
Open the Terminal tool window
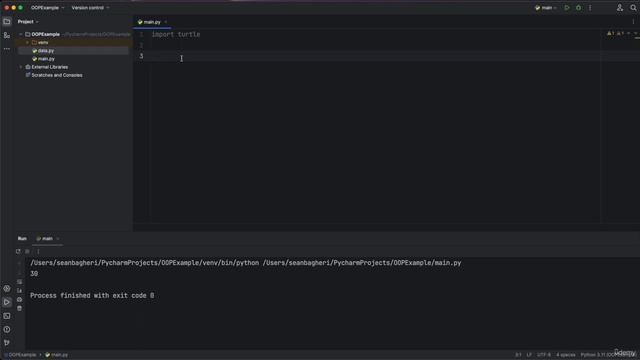pyautogui.click(x=7, y=316)
